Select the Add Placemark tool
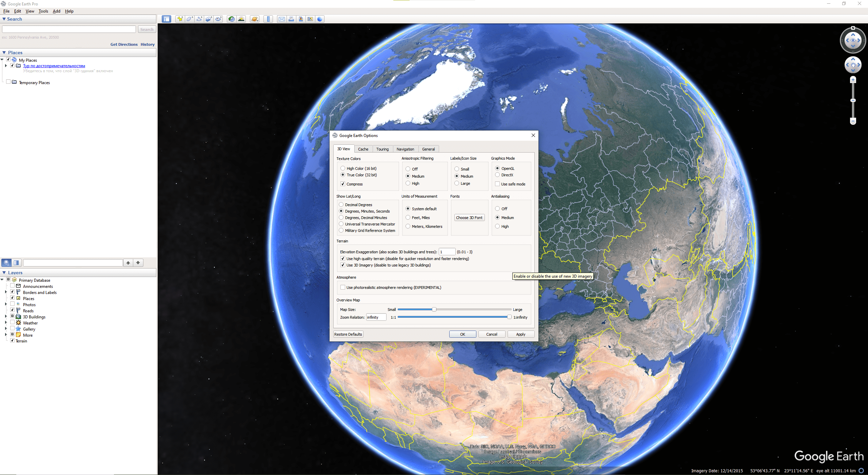Screen dimensions: 868x475 coord(180,19)
